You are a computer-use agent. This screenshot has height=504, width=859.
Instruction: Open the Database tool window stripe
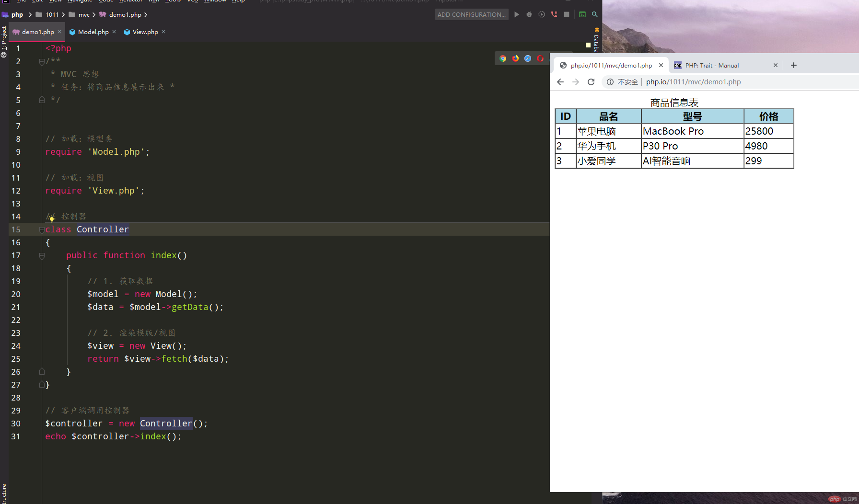(596, 40)
